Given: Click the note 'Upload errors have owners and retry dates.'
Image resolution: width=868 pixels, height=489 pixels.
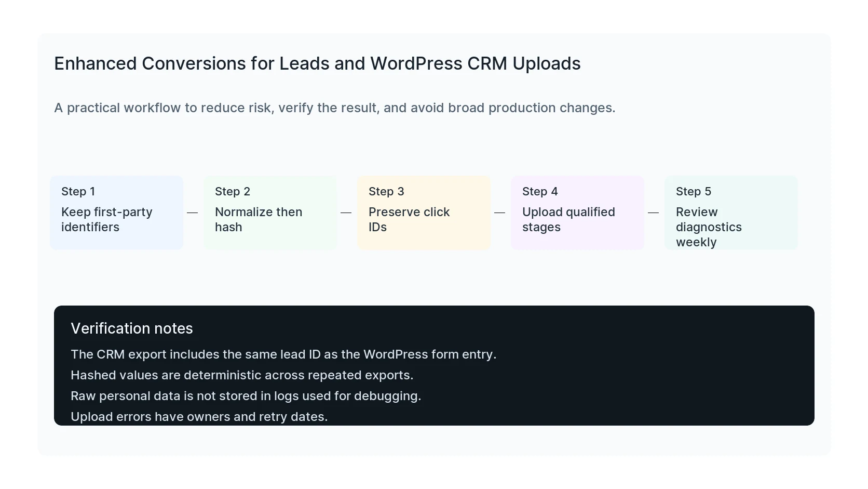Looking at the screenshot, I should tap(199, 417).
